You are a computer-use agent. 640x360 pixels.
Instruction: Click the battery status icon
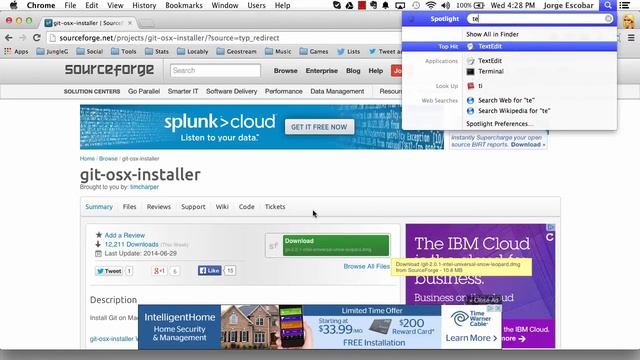coord(479,5)
